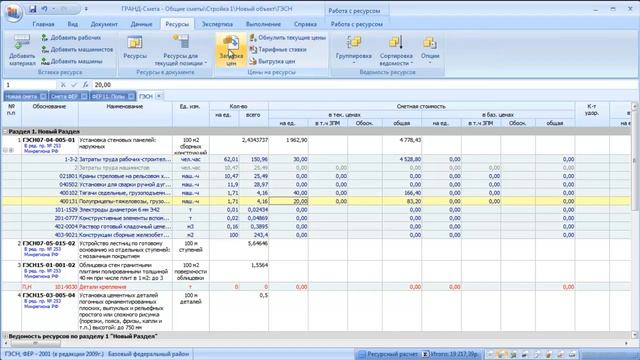Switch to the Экспертиза ribbon tab
The width and height of the screenshot is (640, 360).
point(217,24)
